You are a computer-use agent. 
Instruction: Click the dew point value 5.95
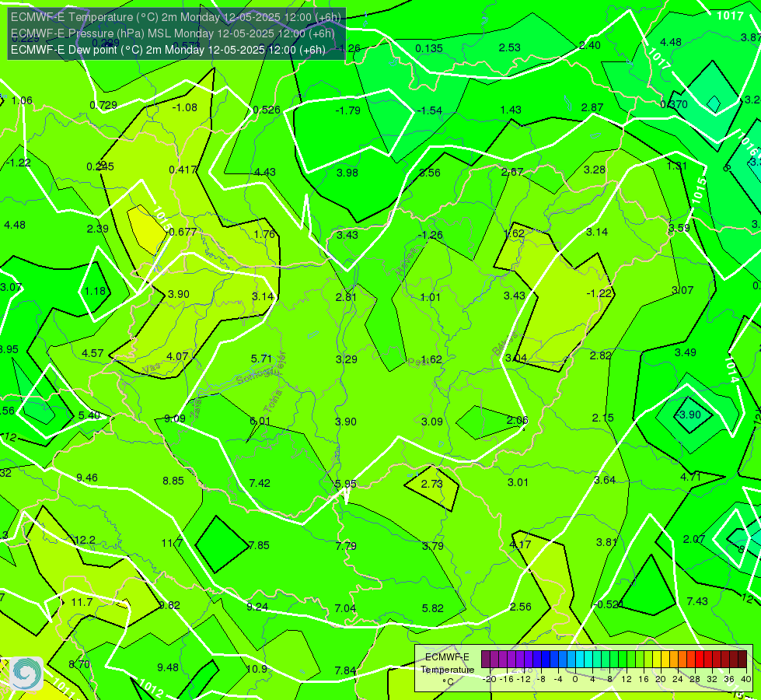346,484
